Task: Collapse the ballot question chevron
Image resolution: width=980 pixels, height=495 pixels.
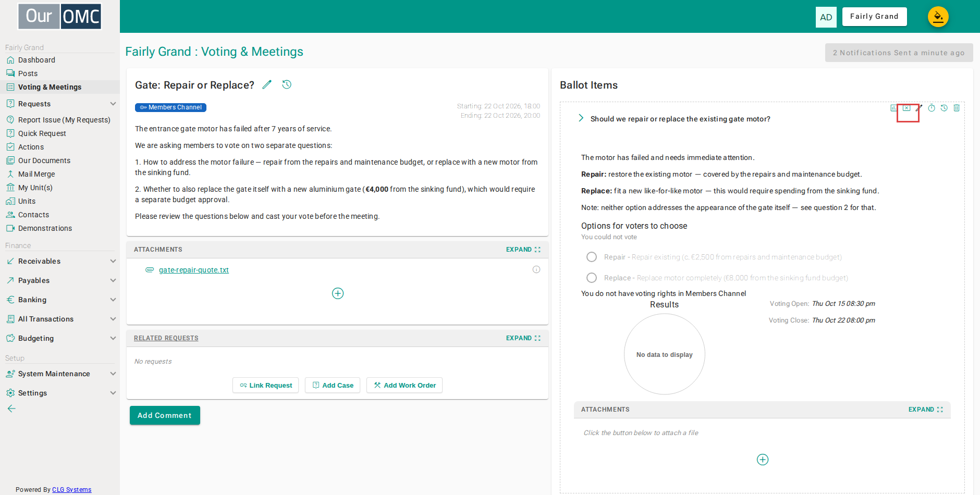Action: click(x=581, y=118)
